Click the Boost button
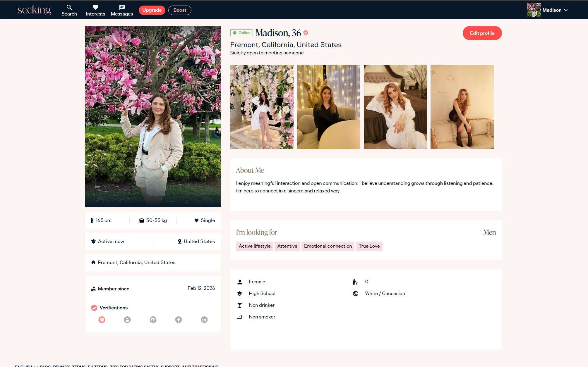588x367 pixels. (180, 10)
